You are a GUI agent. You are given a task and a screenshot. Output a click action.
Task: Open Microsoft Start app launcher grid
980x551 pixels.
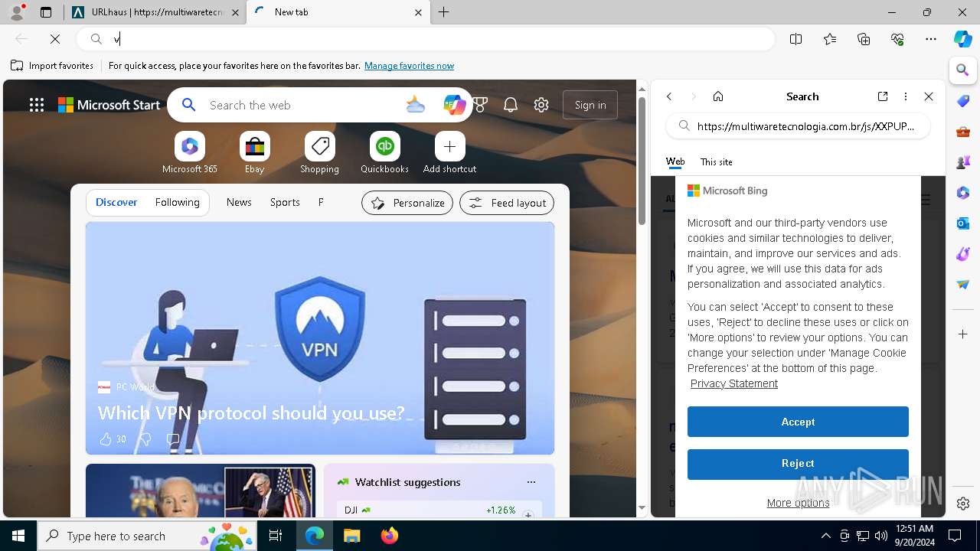(x=37, y=105)
